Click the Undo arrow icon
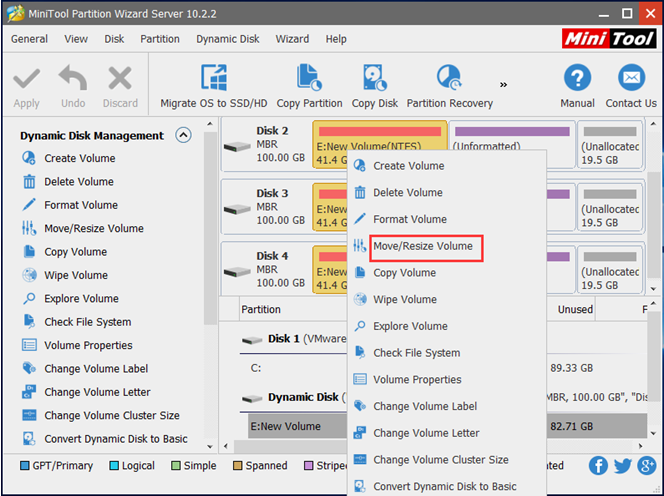Image resolution: width=664 pixels, height=496 pixels. pyautogui.click(x=73, y=78)
